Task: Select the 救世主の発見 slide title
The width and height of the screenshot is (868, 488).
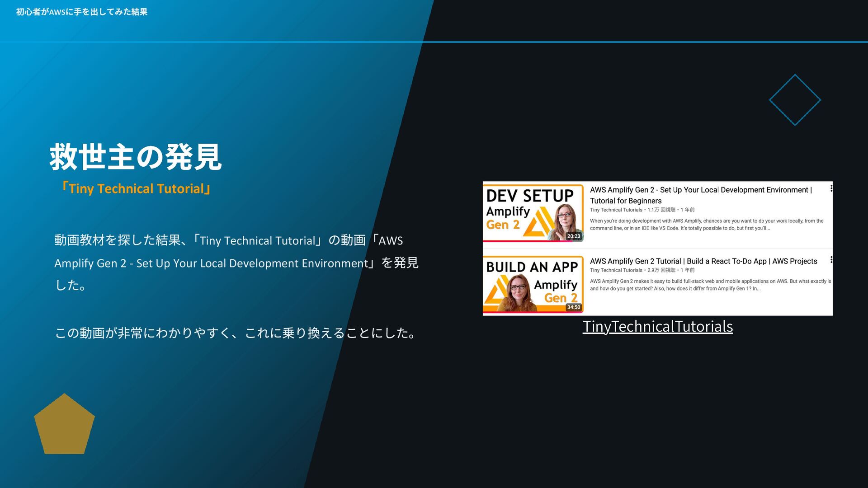Action: point(135,157)
